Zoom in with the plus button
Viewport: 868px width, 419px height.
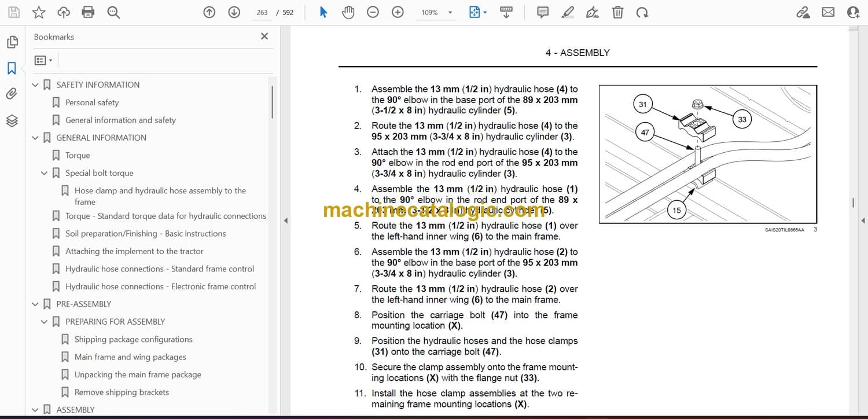point(398,12)
